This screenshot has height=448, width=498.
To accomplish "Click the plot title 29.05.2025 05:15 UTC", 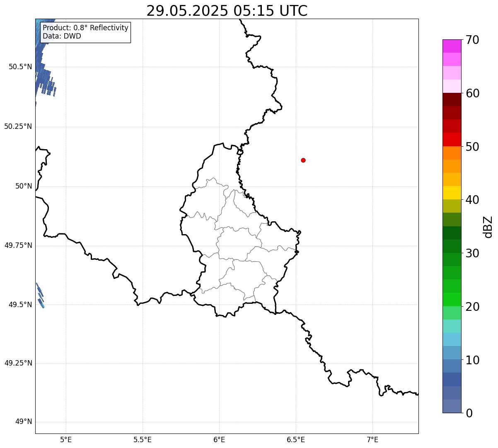I will [x=227, y=11].
